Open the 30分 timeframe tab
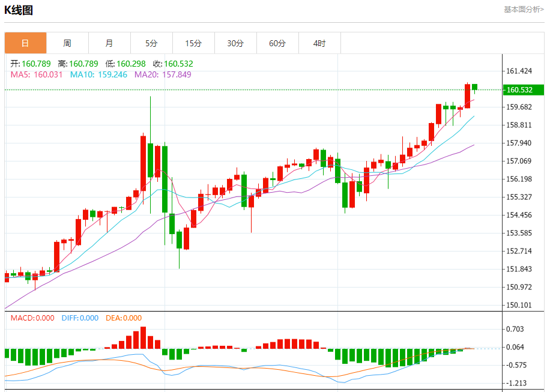Screen dimensions: 550x392 pos(235,43)
